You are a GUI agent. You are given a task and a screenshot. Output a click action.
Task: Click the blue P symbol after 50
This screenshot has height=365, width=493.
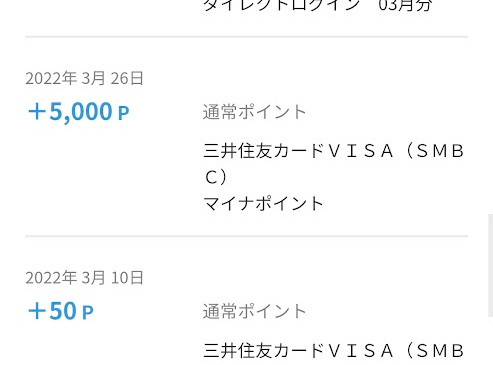tap(88, 313)
